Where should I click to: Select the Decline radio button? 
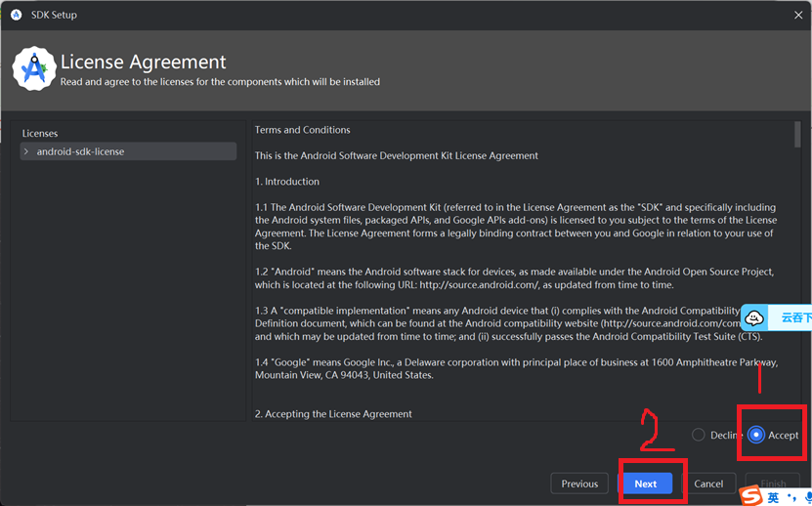[698, 435]
